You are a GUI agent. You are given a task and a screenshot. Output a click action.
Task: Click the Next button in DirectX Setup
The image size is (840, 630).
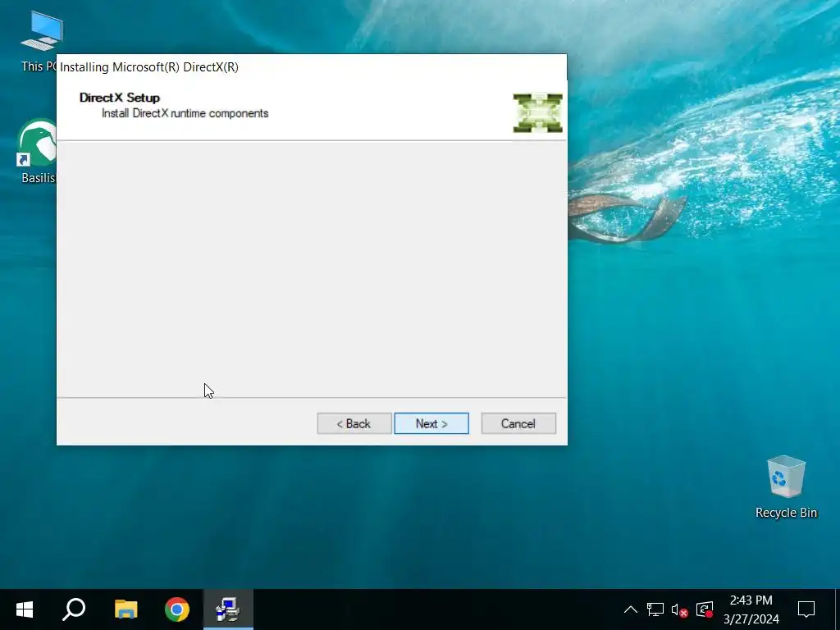point(431,423)
